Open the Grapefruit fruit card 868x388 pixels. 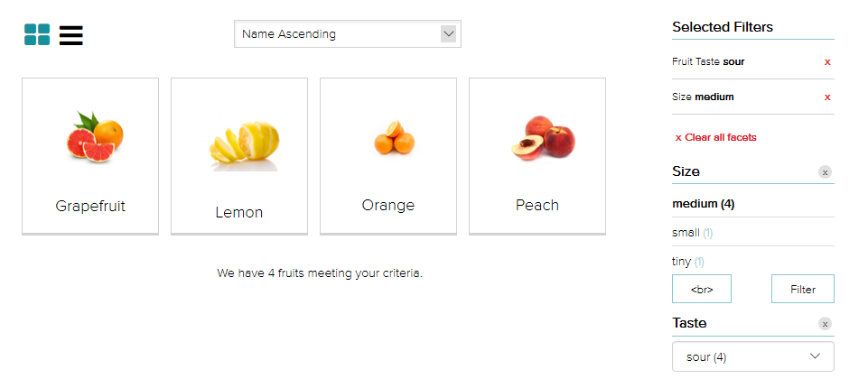[x=90, y=156]
